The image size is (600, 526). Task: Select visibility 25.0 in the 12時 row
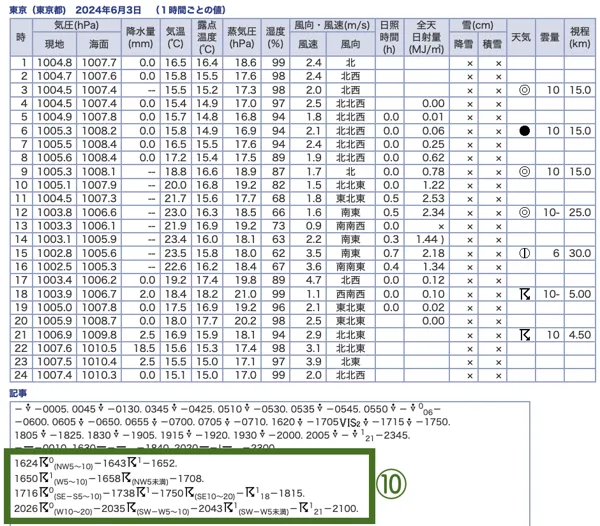click(x=580, y=212)
